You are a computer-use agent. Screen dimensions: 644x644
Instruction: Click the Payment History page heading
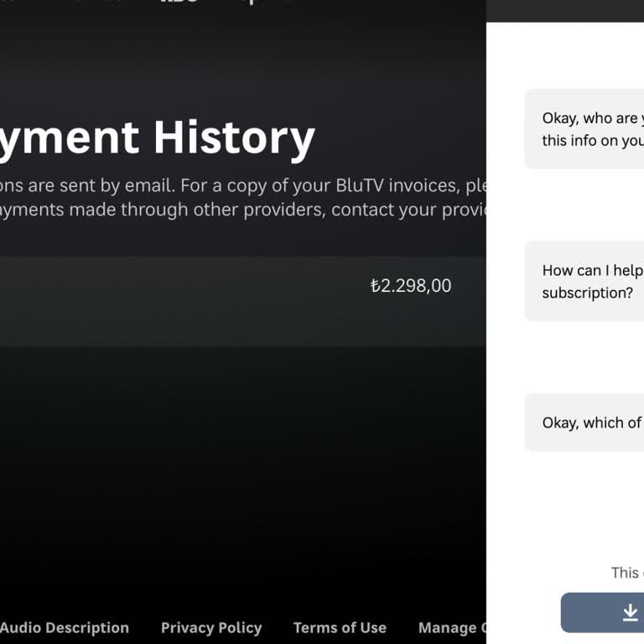158,138
